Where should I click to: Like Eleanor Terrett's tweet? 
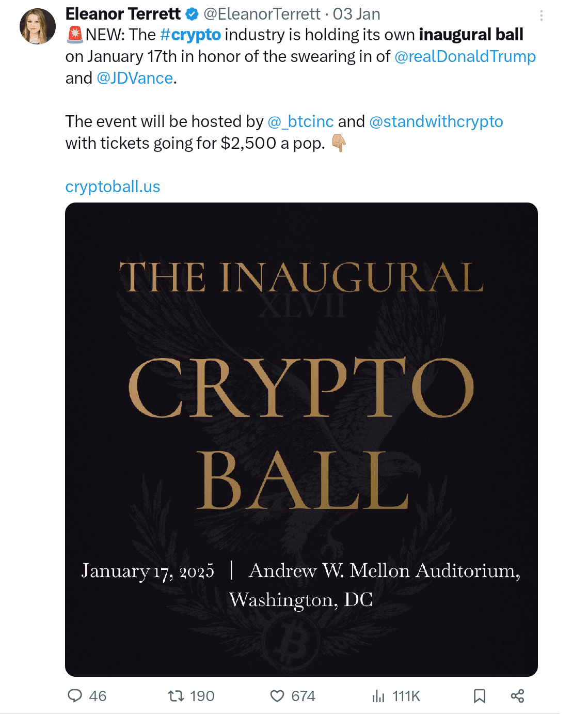pos(277,696)
